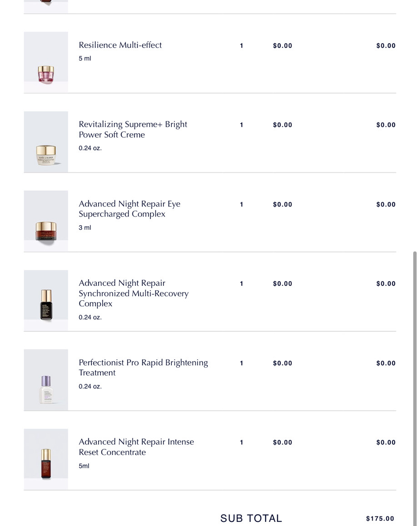Screen dimensions: 420x526
Task: Click the SUB TOTAL label
Action: (x=251, y=518)
